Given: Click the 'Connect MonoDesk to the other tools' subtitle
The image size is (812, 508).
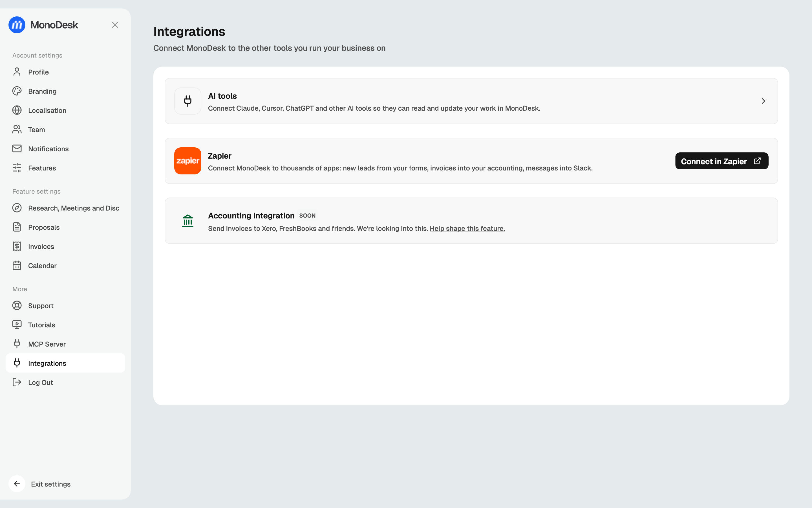Looking at the screenshot, I should click(270, 48).
